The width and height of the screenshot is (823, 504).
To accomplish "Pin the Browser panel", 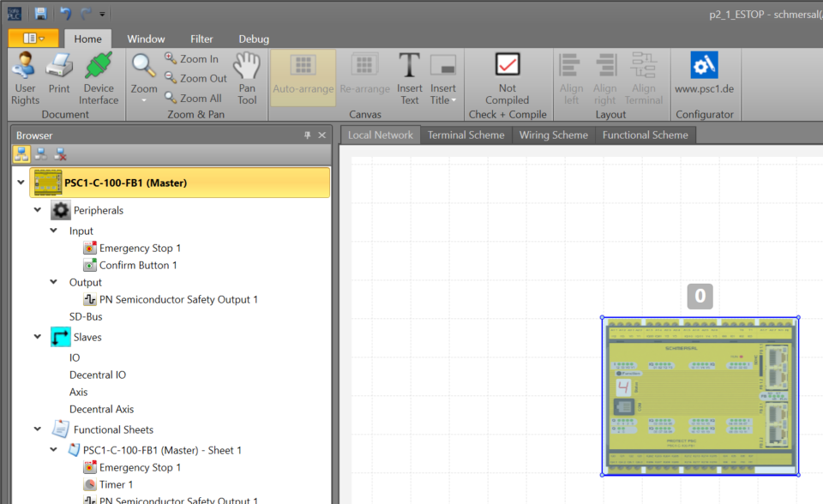I will point(308,135).
